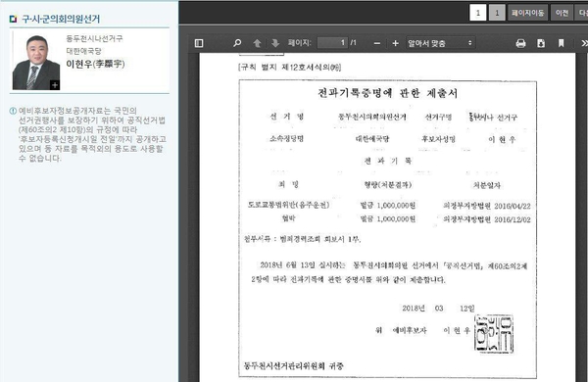
Task: Click the 이전 button
Action: pyautogui.click(x=562, y=13)
